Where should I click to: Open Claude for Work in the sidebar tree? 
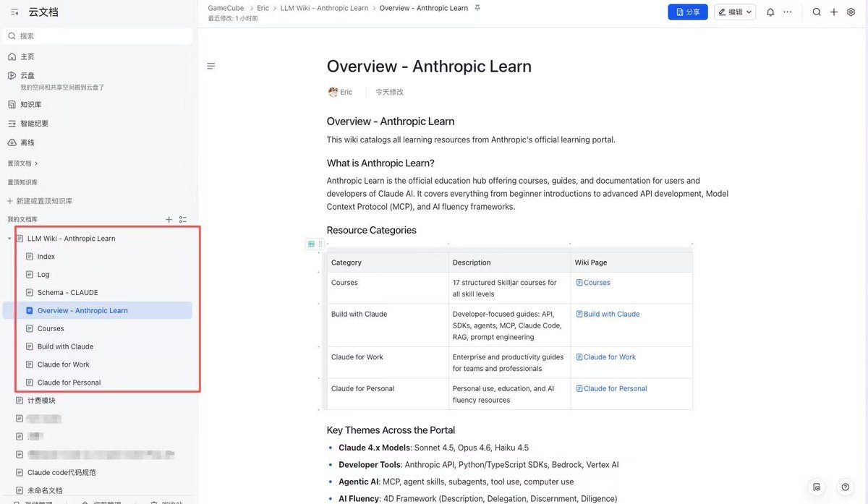pos(64,364)
